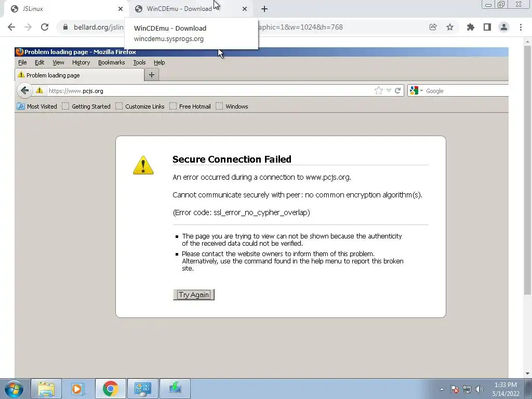532x399 pixels.
Task: Launch Windows Media Player from taskbar
Action: (x=77, y=389)
